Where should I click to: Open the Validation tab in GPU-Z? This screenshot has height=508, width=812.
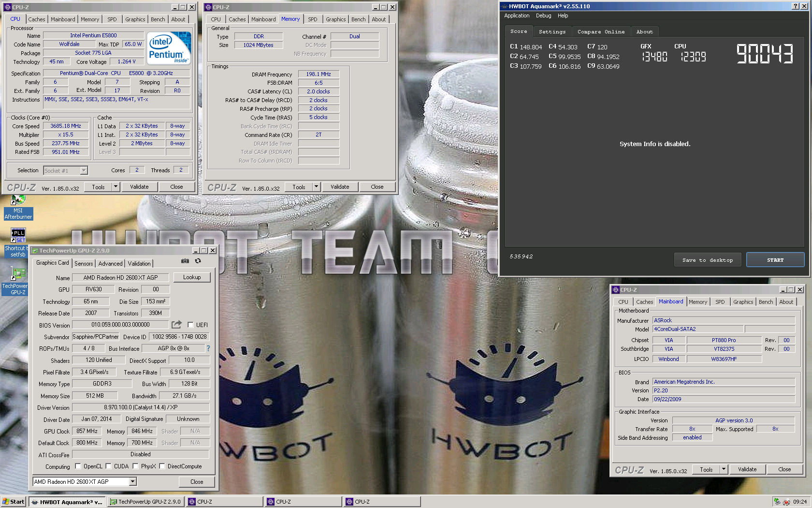[139, 264]
